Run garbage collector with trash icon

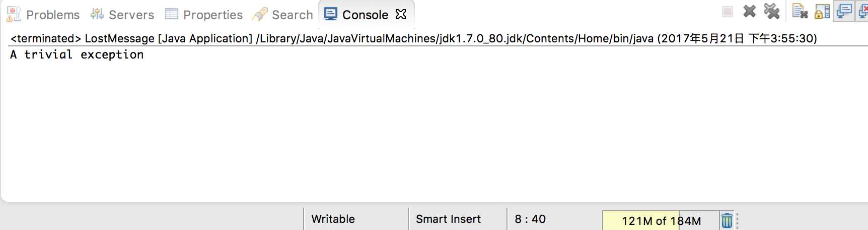[727, 220]
